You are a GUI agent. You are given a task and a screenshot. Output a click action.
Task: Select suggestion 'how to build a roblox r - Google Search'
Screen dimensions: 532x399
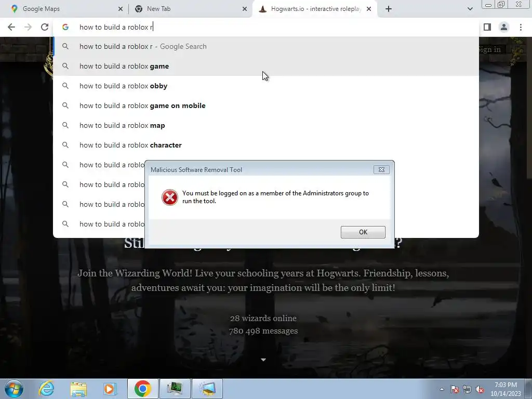(x=266, y=46)
